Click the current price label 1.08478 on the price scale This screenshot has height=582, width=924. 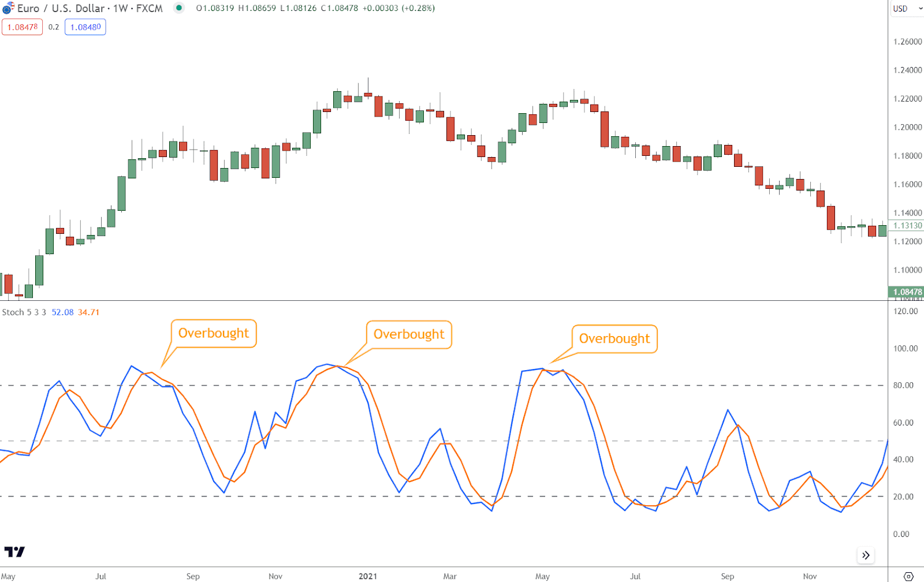[906, 292]
